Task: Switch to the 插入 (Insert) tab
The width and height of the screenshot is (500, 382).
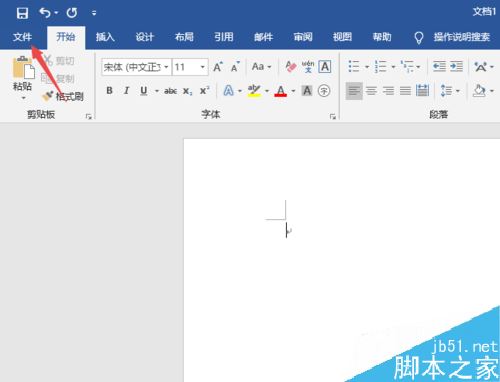Action: coord(105,37)
